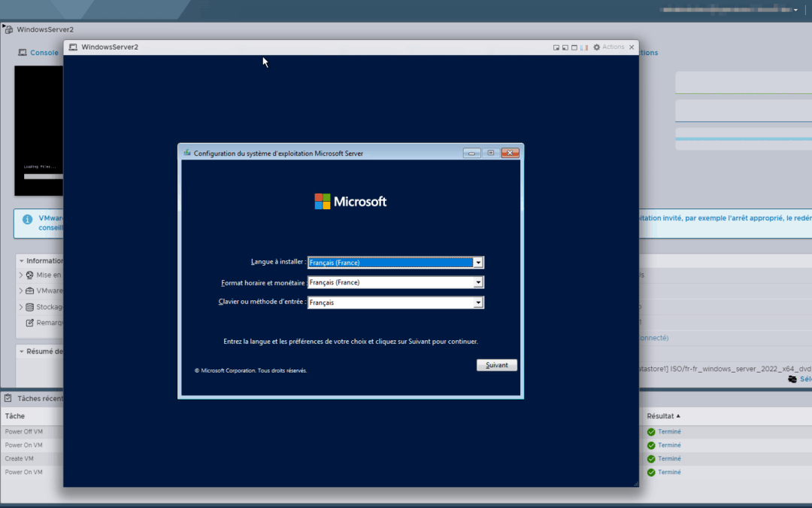812x508 pixels.
Task: Close the WindowsServer2 console popup with X
Action: coord(632,47)
